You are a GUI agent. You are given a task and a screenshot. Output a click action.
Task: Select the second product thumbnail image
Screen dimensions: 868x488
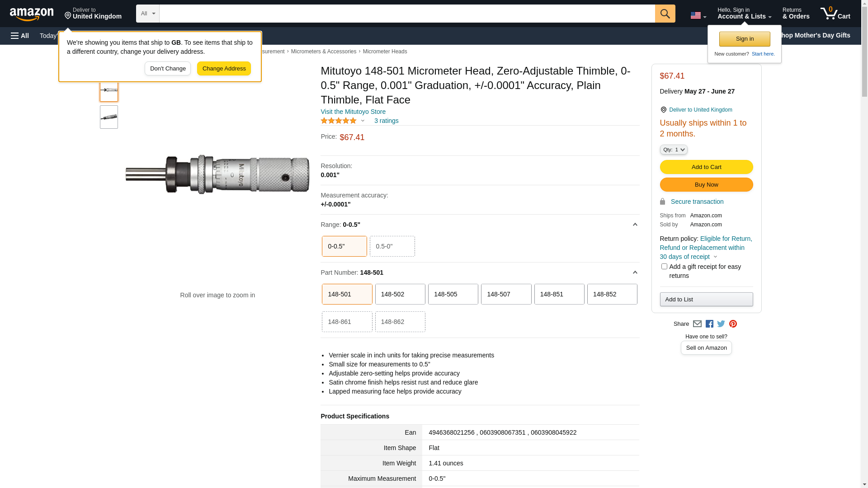(109, 117)
